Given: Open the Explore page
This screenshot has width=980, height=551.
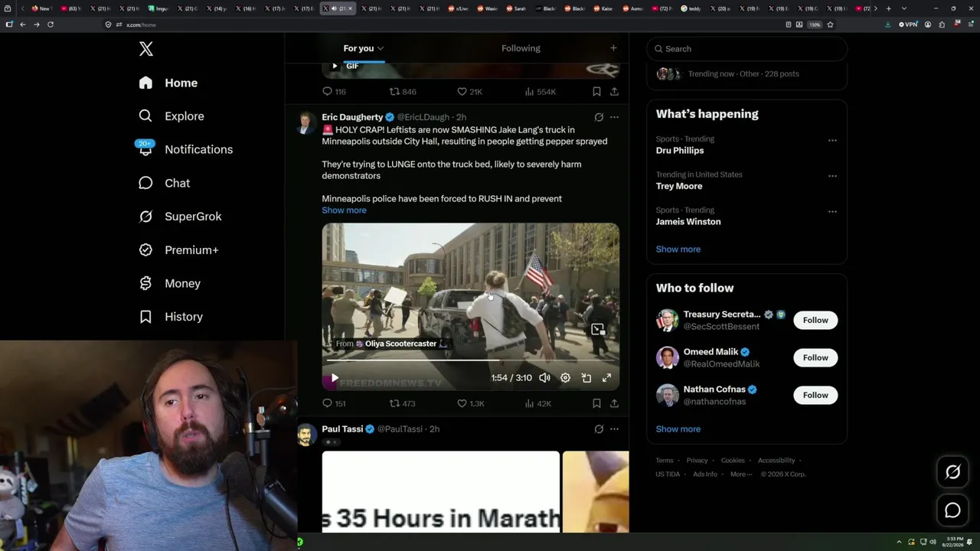Looking at the screenshot, I should click(171, 116).
